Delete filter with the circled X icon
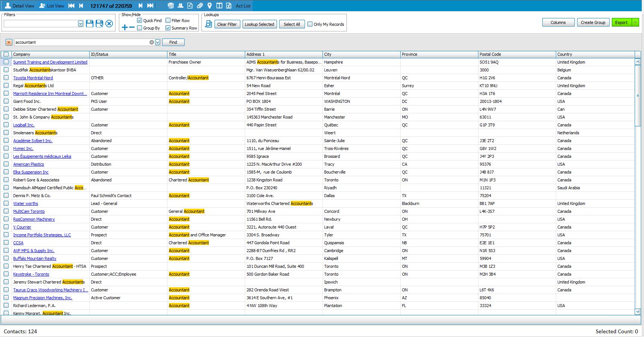The width and height of the screenshot is (644, 337). pyautogui.click(x=109, y=24)
